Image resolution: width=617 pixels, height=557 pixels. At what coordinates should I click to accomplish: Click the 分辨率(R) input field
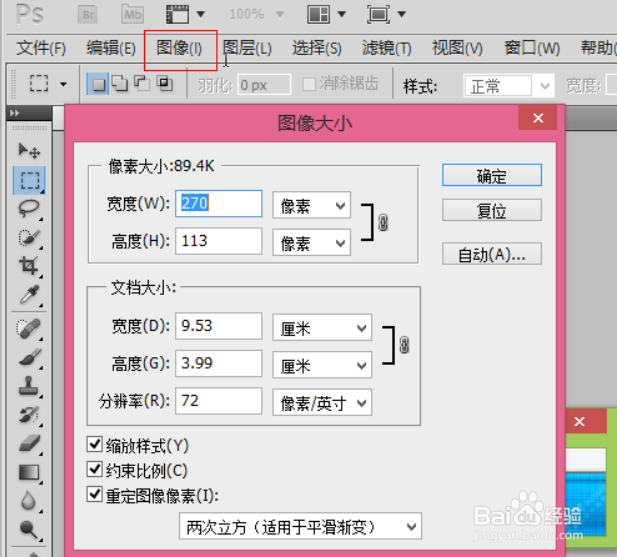pos(218,400)
